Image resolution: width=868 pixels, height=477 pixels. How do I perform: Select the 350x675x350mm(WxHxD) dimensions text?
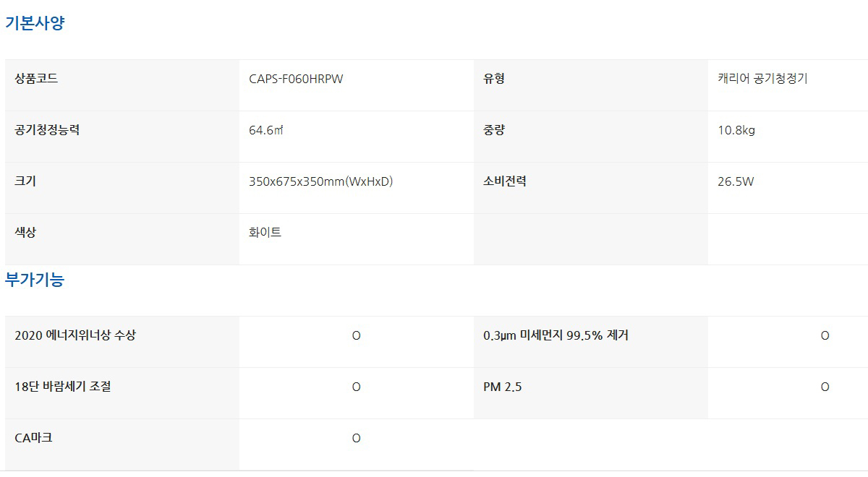point(320,182)
